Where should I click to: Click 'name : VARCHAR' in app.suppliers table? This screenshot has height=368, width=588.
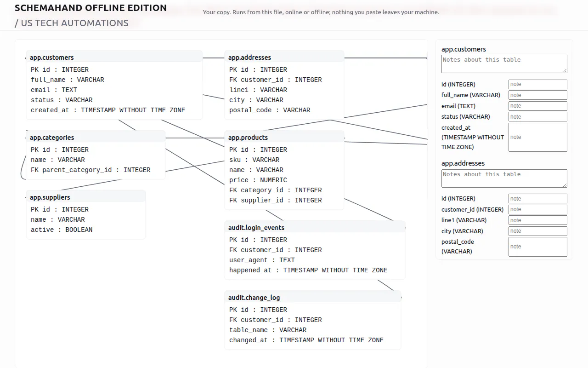pyautogui.click(x=58, y=219)
